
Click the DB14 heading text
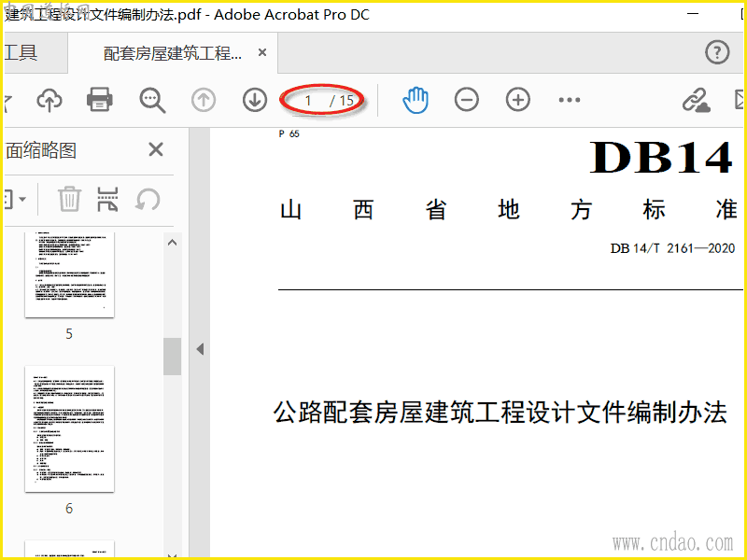(x=661, y=158)
